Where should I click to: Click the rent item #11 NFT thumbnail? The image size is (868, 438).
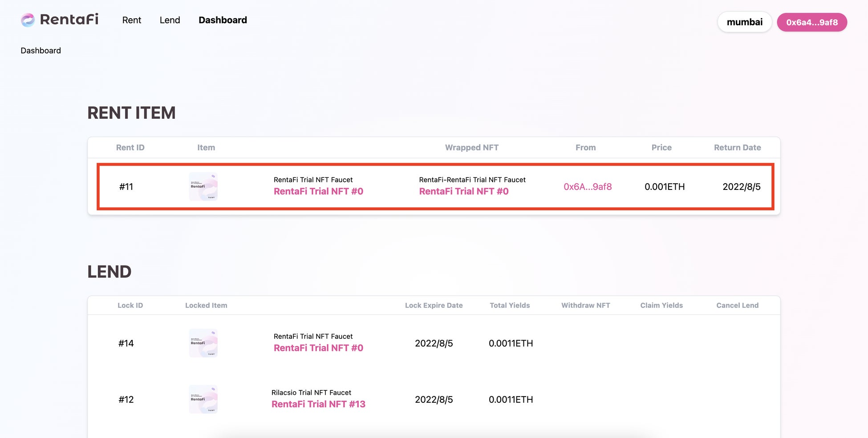pos(203,187)
